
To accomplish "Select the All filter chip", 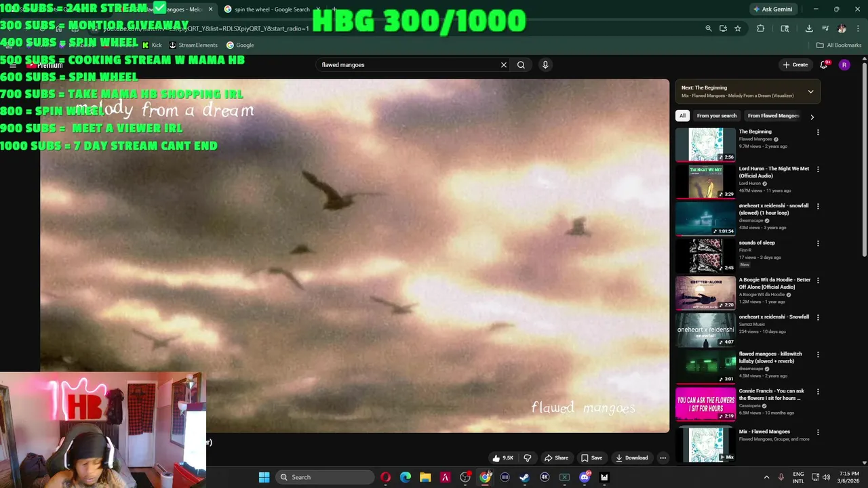I will (683, 116).
